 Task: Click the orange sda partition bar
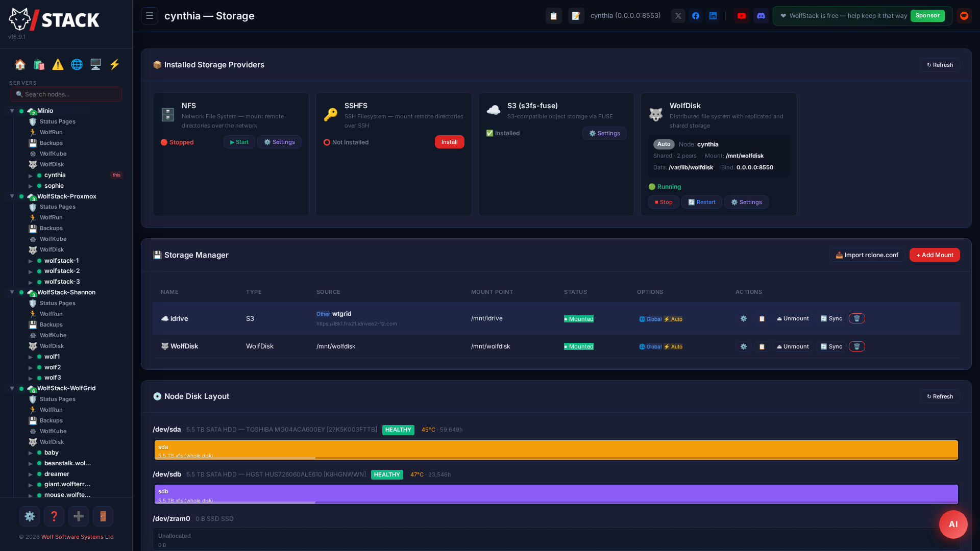point(556,450)
